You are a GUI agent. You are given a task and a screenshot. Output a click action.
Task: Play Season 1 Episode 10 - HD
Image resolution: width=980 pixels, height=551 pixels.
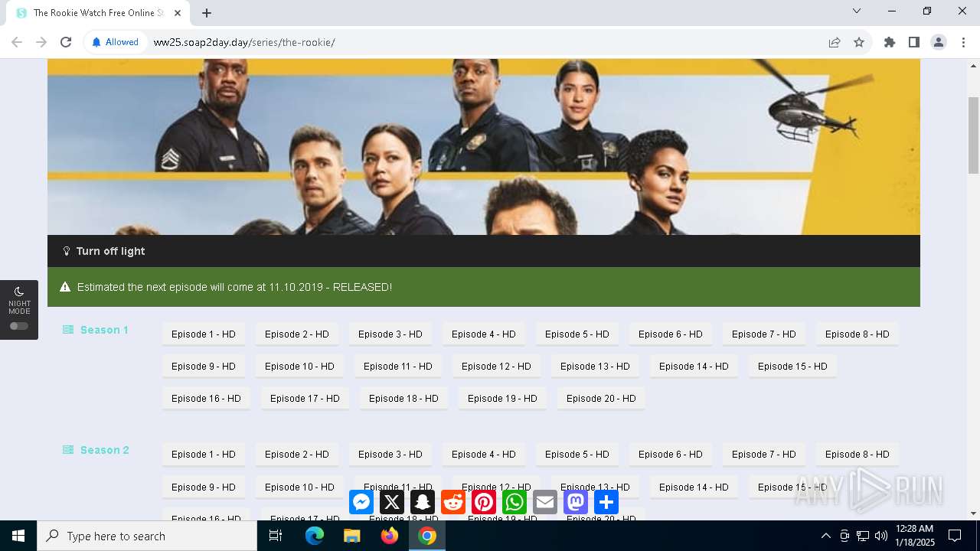tap(299, 367)
